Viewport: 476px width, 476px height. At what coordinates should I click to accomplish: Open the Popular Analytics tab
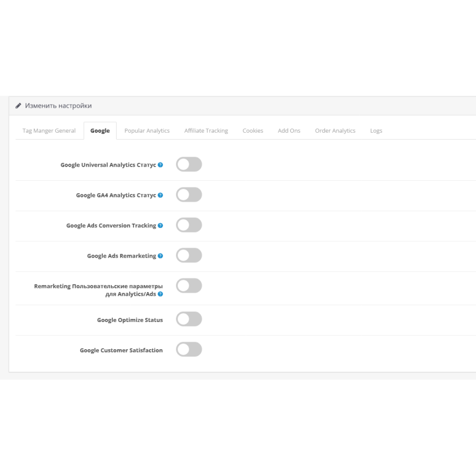147,130
